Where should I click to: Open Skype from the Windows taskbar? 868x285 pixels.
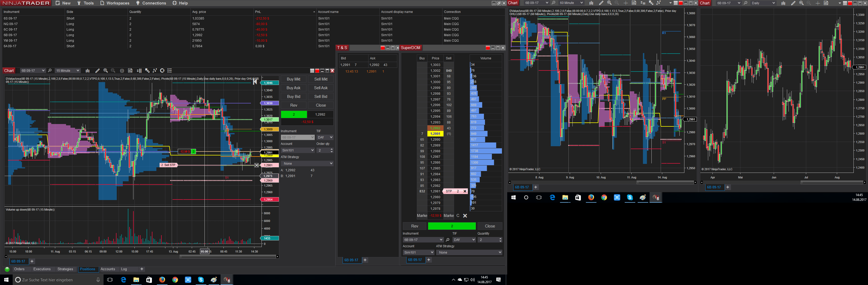pyautogui.click(x=201, y=280)
